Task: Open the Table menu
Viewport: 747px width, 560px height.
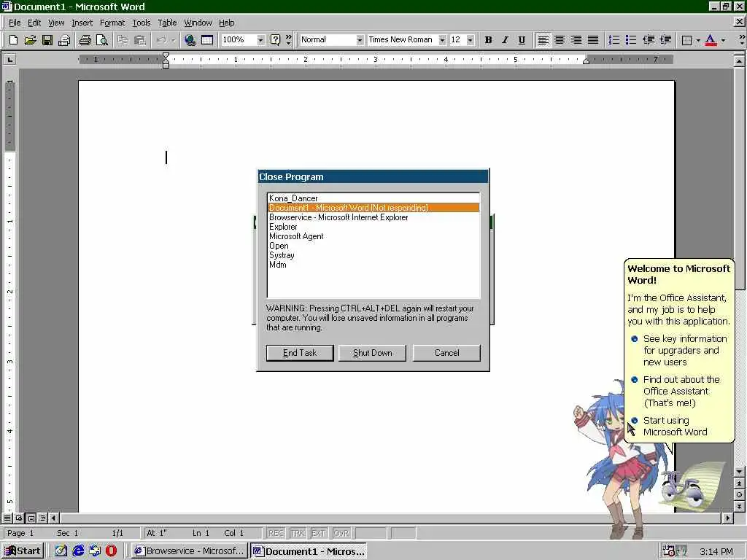Action: [167, 23]
